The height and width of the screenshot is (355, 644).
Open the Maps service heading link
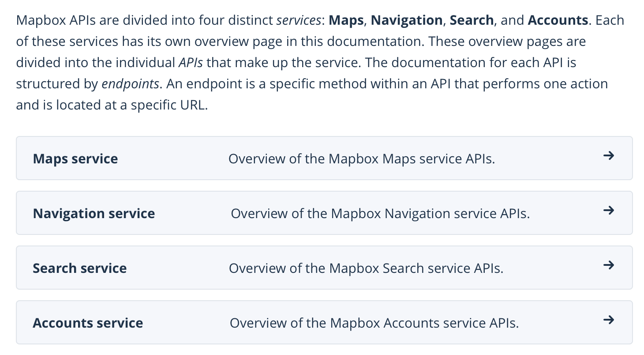coord(75,159)
